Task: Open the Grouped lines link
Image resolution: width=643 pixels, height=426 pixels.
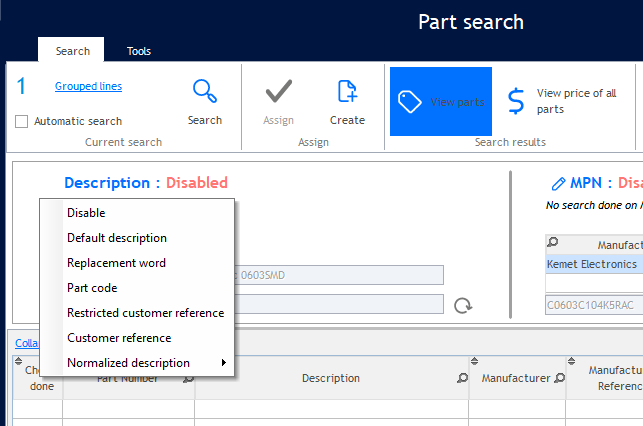Action: pos(88,87)
